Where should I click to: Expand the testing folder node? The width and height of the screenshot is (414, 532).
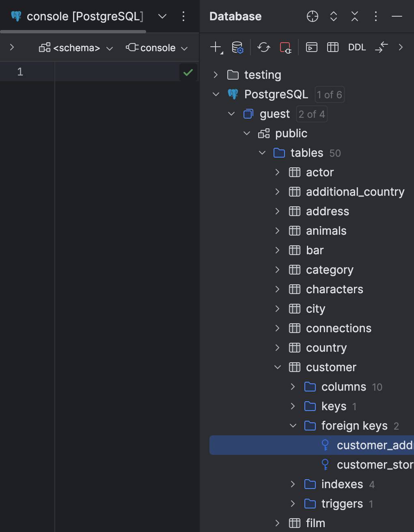click(x=215, y=75)
